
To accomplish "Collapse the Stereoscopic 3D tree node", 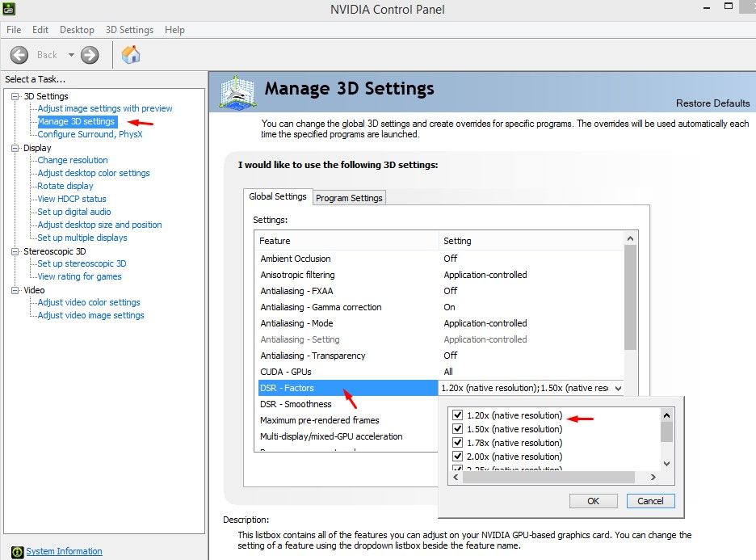I will click(x=15, y=251).
